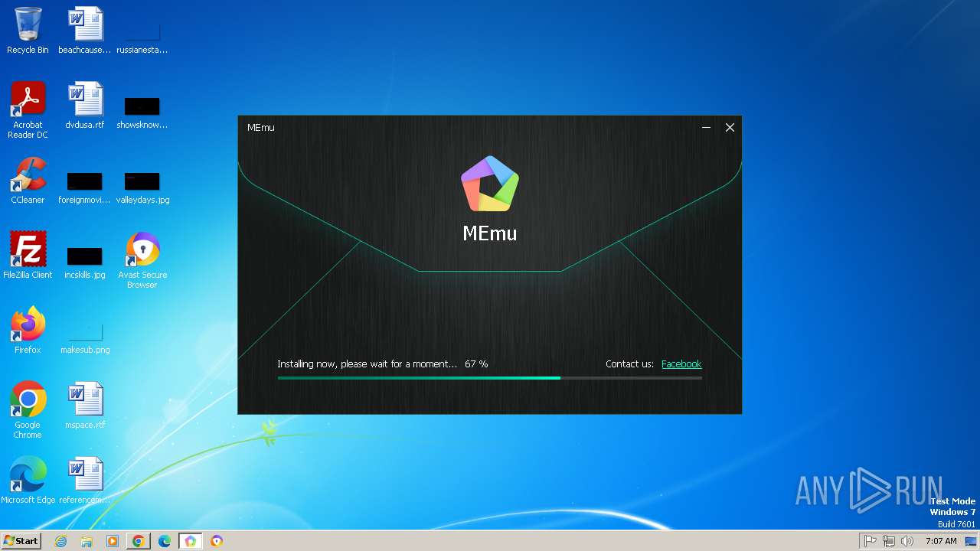This screenshot has width=980, height=551.
Task: Click the 7:07 AM system clock
Action: pyautogui.click(x=941, y=541)
